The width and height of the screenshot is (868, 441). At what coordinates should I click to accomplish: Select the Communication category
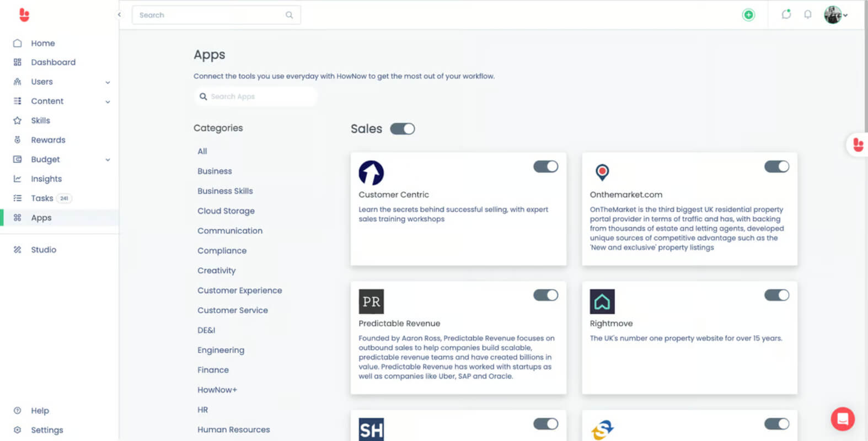tap(230, 230)
